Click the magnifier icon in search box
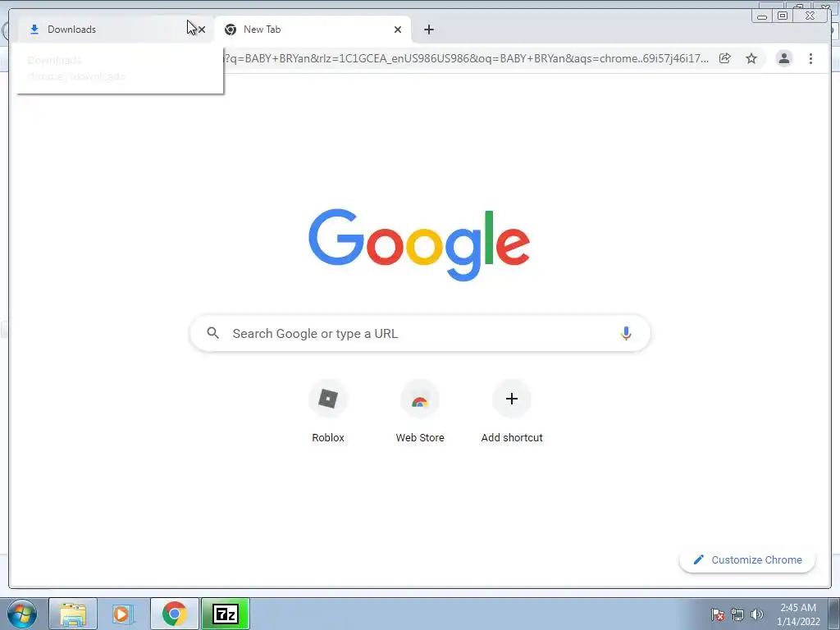 [x=212, y=333]
